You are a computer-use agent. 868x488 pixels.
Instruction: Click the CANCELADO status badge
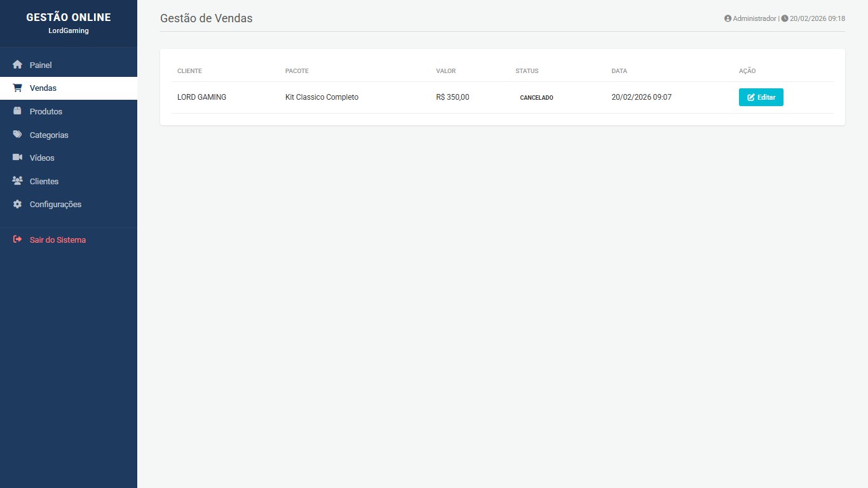tap(536, 98)
